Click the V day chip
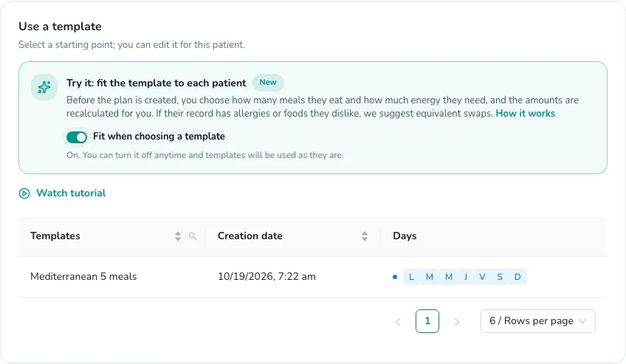This screenshot has width=626, height=364. point(482,277)
